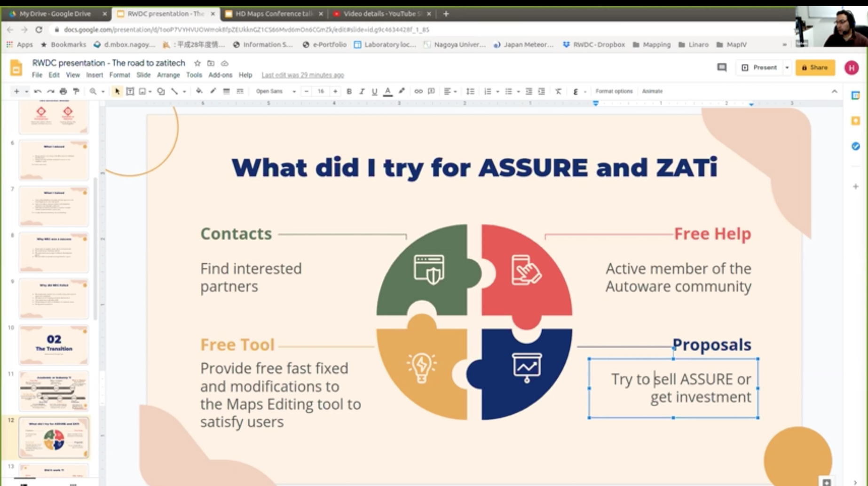Collapse the toolbar with the chevron

(834, 91)
